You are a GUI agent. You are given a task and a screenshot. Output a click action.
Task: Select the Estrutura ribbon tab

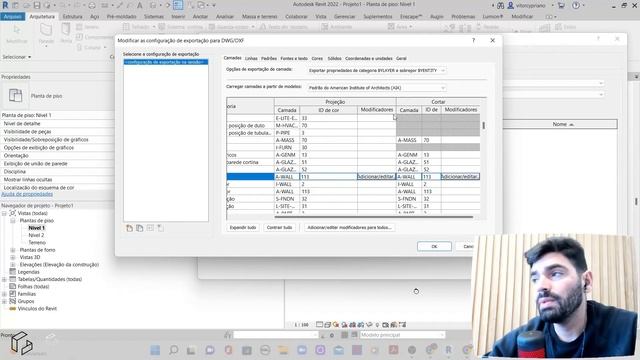click(x=72, y=16)
